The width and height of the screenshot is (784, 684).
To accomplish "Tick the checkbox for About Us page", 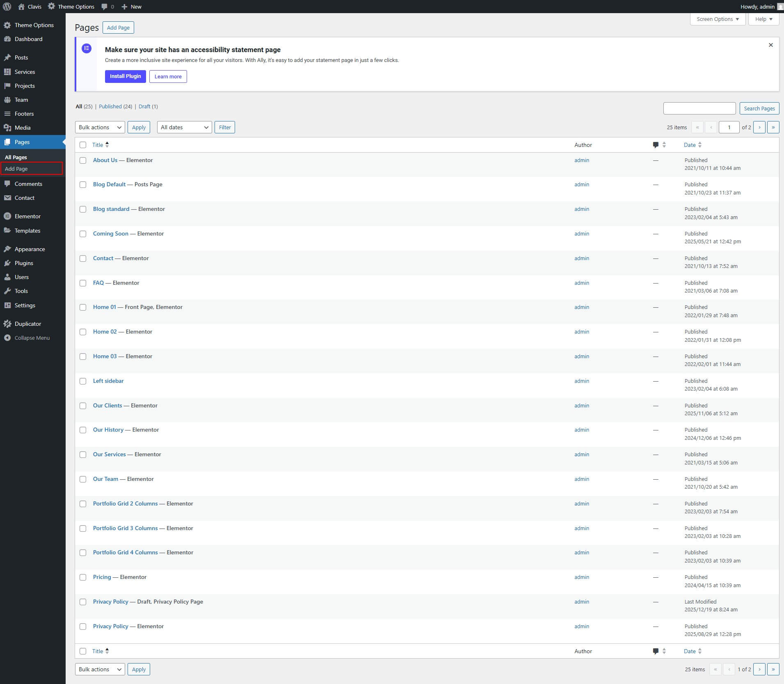I will click(83, 160).
